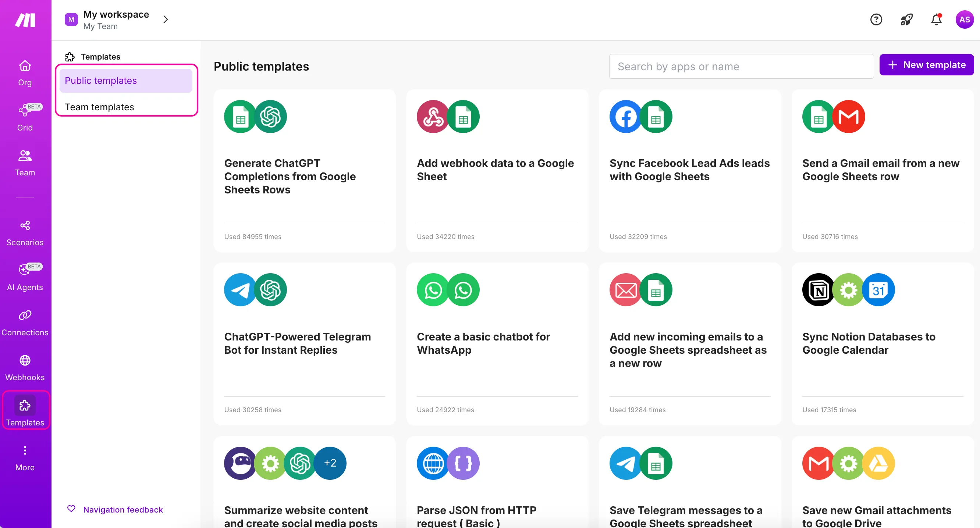
Task: Click the 'Used 17315 times' text
Action: [829, 410]
